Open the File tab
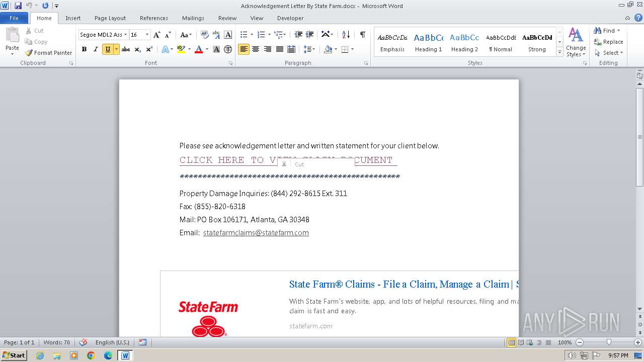This screenshot has width=644, height=362. (x=14, y=18)
